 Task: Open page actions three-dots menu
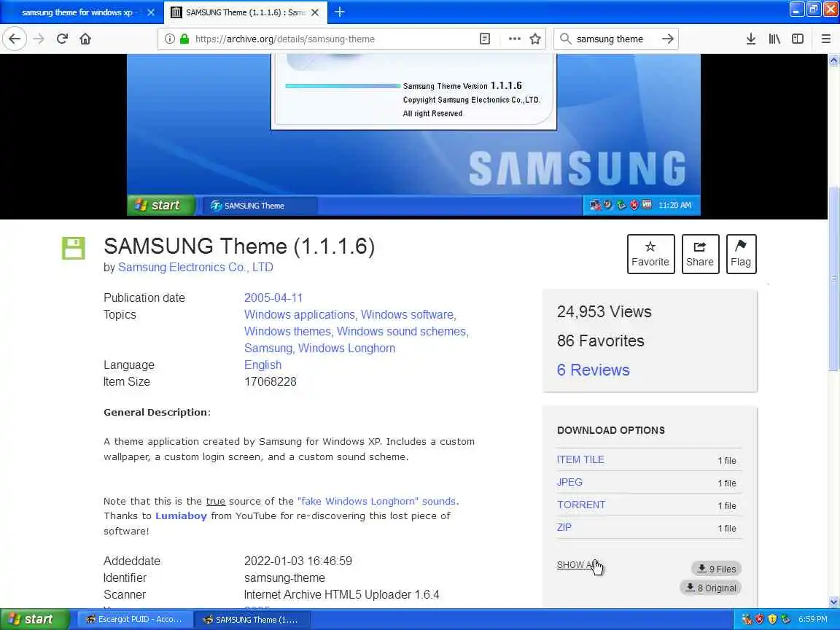click(x=514, y=39)
